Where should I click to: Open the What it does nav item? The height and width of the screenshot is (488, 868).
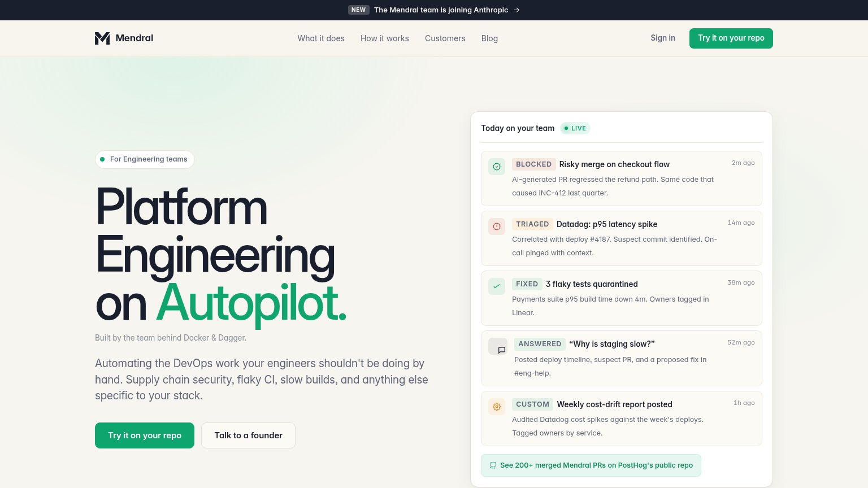(x=321, y=38)
